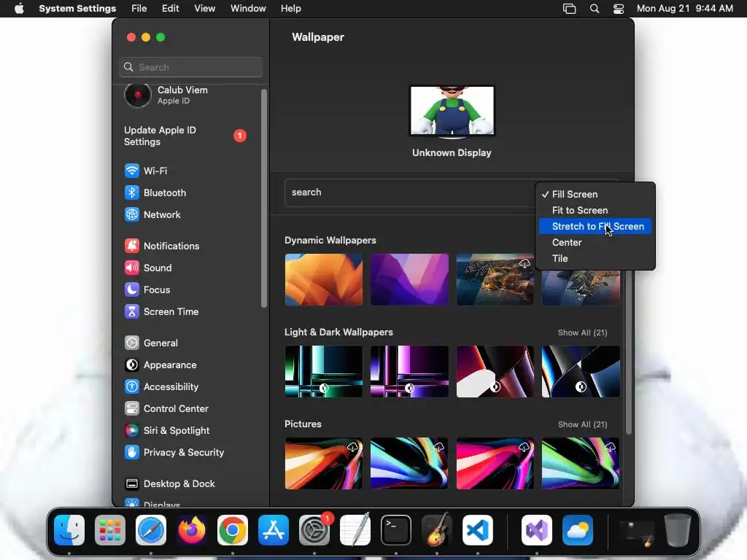This screenshot has width=747, height=560.
Task: Open Update Apple ID Settings
Action: pos(185,136)
